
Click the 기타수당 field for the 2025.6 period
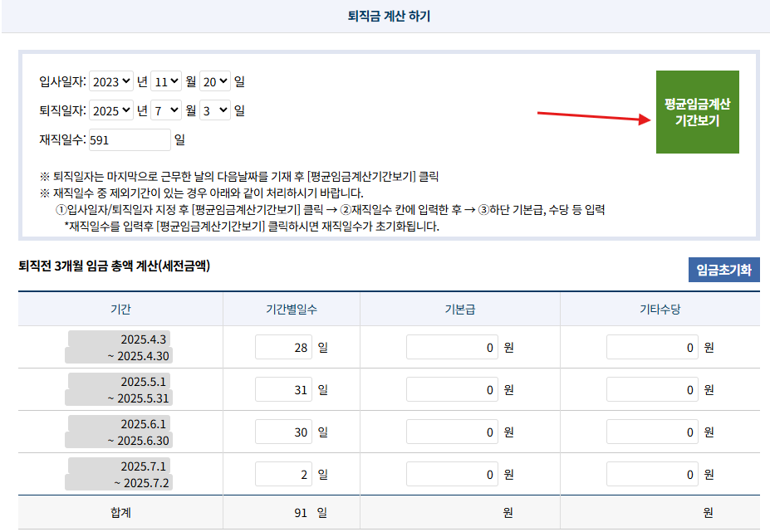coord(652,432)
